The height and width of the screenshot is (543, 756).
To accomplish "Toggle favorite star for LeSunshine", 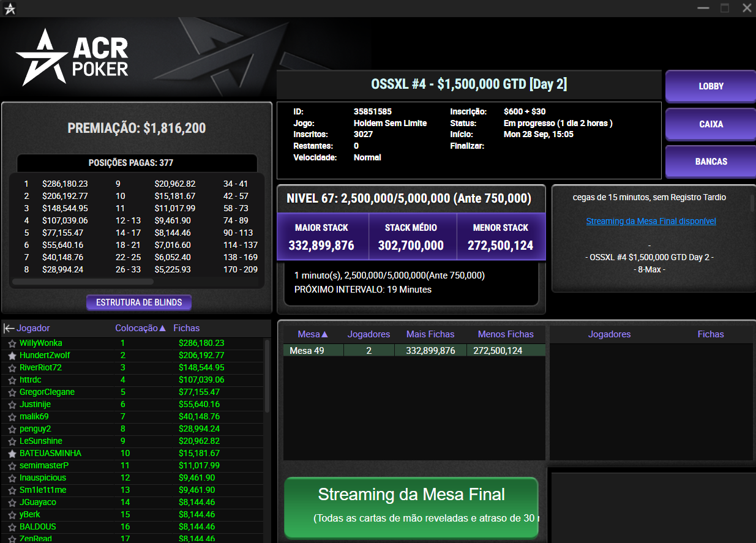I will 12,441.
